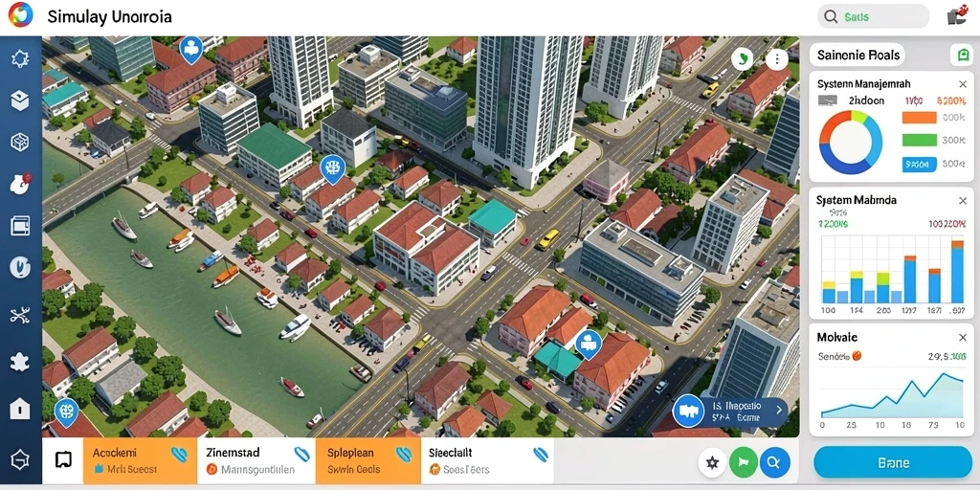This screenshot has height=490, width=980.
Task: Click the green flag round button
Action: (743, 462)
